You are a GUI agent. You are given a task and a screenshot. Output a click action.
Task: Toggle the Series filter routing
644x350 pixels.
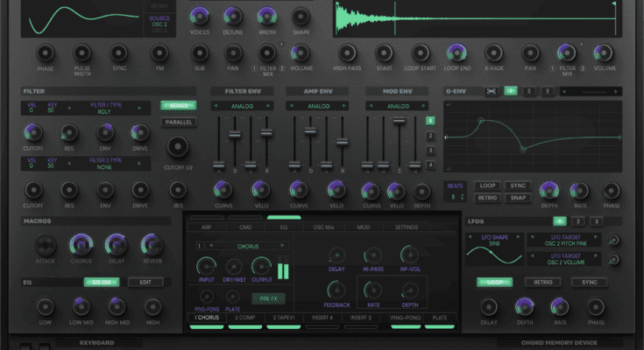(x=178, y=105)
